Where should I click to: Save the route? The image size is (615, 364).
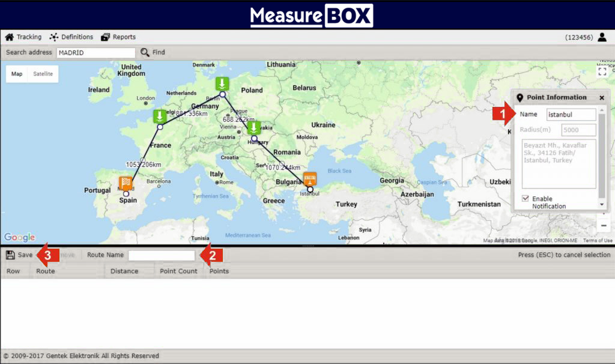19,255
